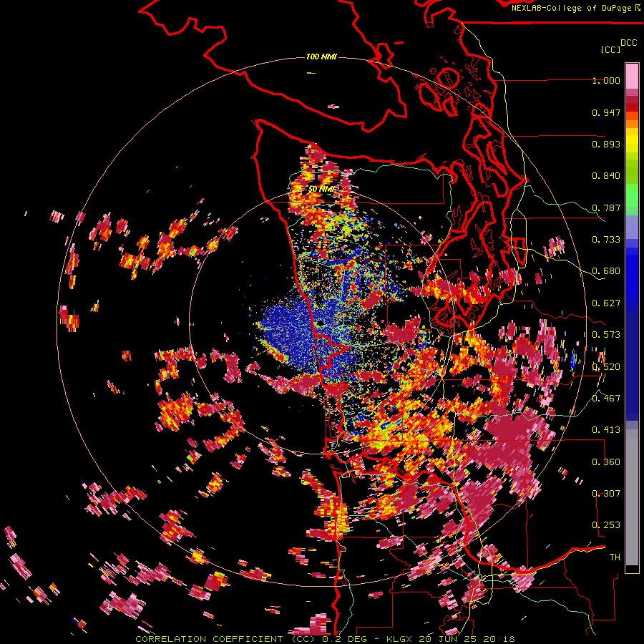Select the 100 NMI range ring label

pos(321,57)
